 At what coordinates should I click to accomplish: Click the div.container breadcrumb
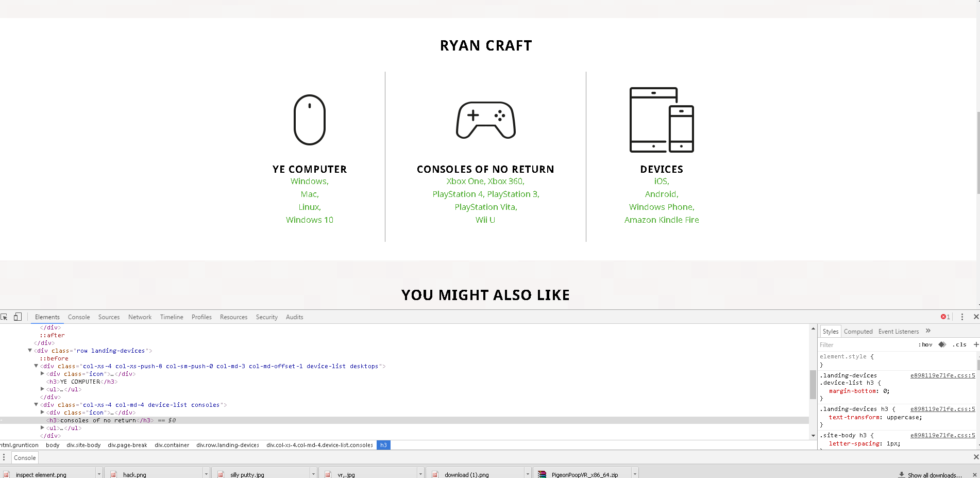[x=172, y=445]
